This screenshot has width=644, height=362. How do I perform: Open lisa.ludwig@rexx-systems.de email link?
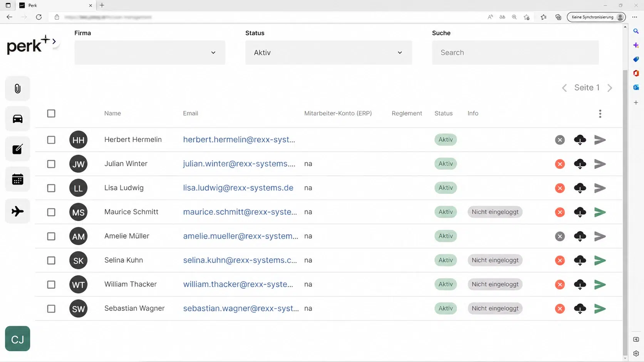point(238,188)
